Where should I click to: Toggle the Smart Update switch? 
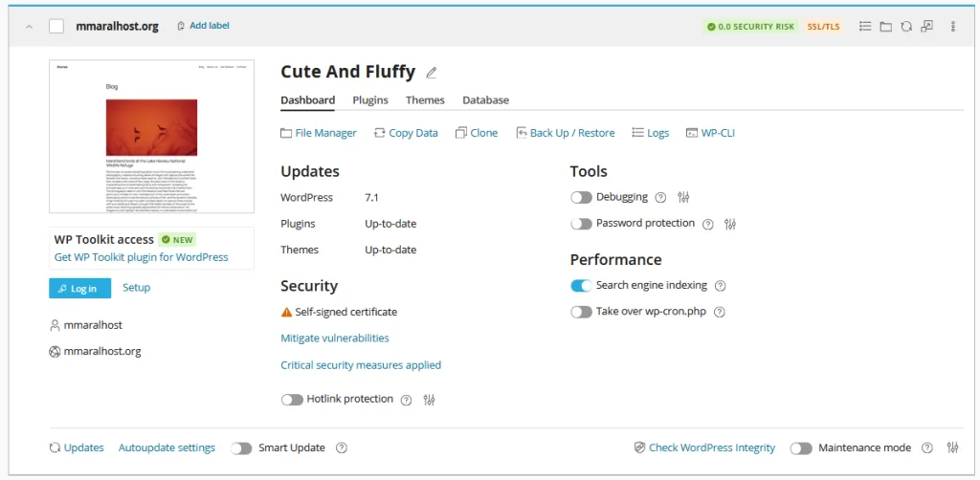pos(241,448)
